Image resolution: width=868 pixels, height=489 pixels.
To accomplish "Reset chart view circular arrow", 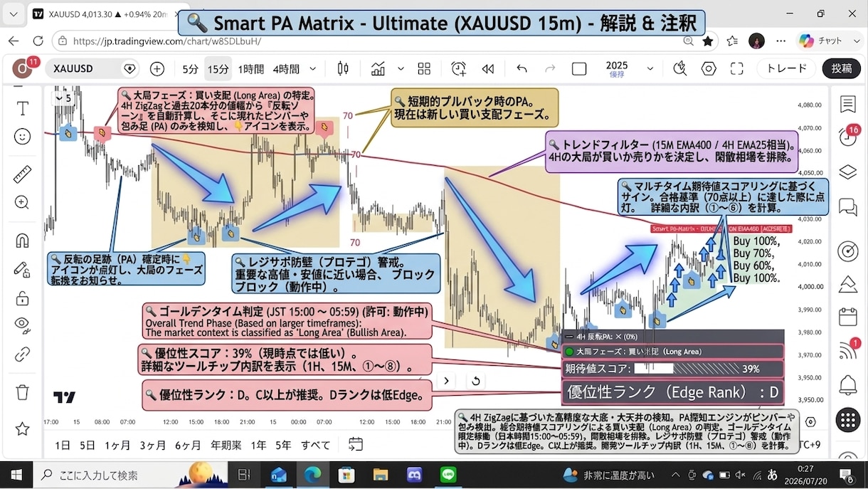I will 475,381.
